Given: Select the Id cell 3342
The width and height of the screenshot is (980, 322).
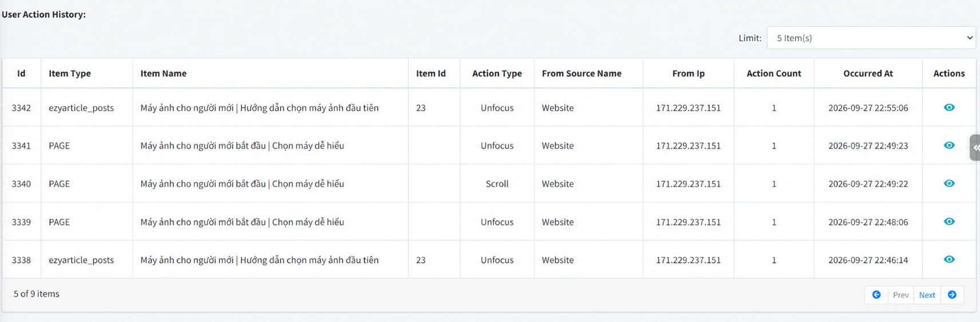Looking at the screenshot, I should click(x=21, y=108).
